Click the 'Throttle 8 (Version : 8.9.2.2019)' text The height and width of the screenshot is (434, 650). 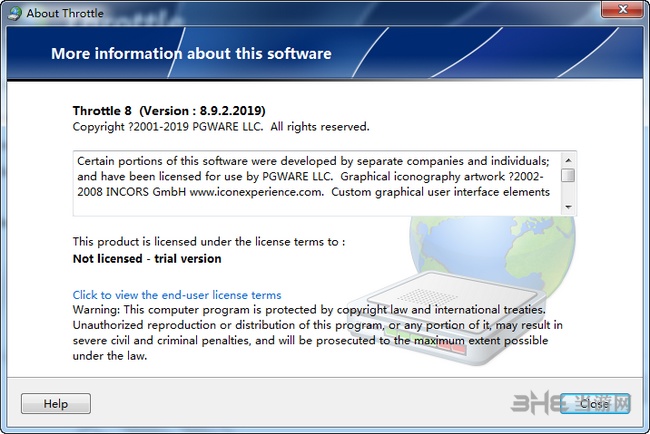tap(169, 111)
